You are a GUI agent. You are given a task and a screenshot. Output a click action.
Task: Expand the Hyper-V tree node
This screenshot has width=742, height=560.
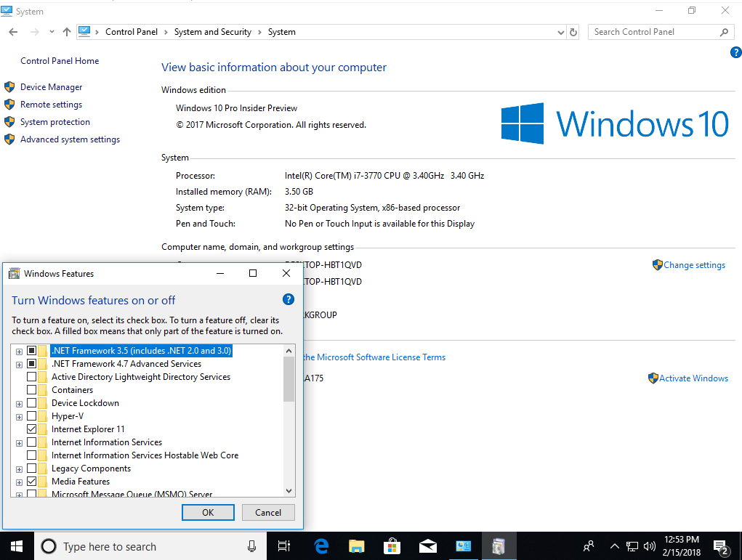[19, 417]
